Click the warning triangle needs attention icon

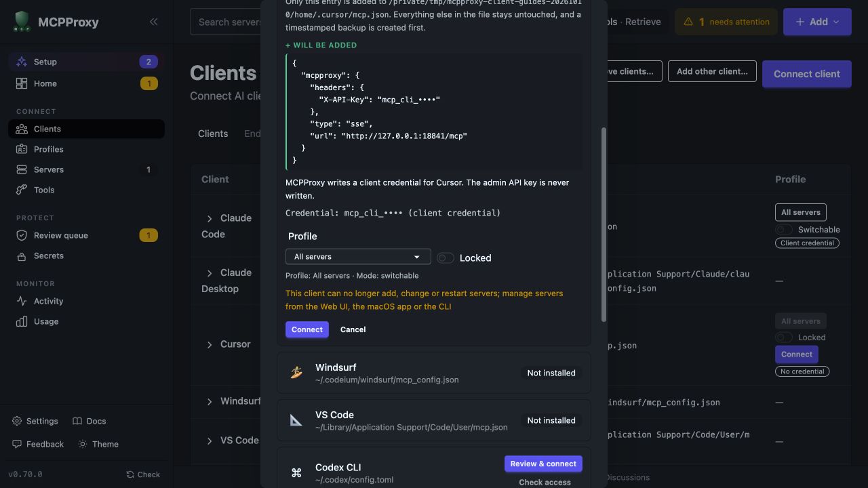click(688, 22)
